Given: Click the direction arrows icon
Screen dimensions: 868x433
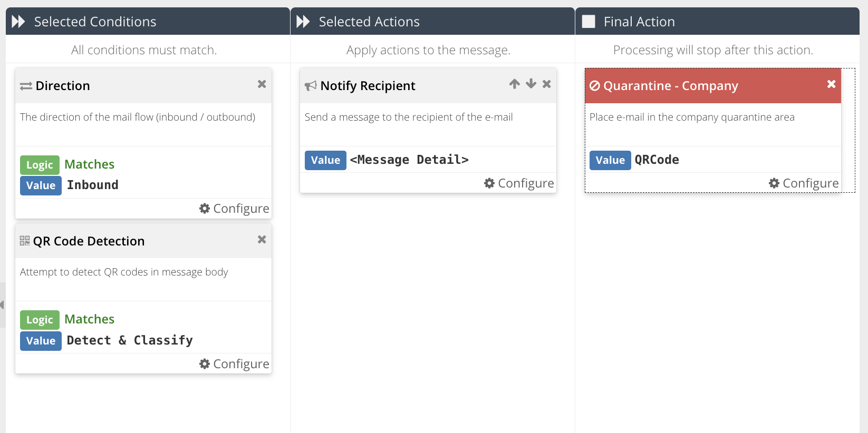Looking at the screenshot, I should (26, 86).
